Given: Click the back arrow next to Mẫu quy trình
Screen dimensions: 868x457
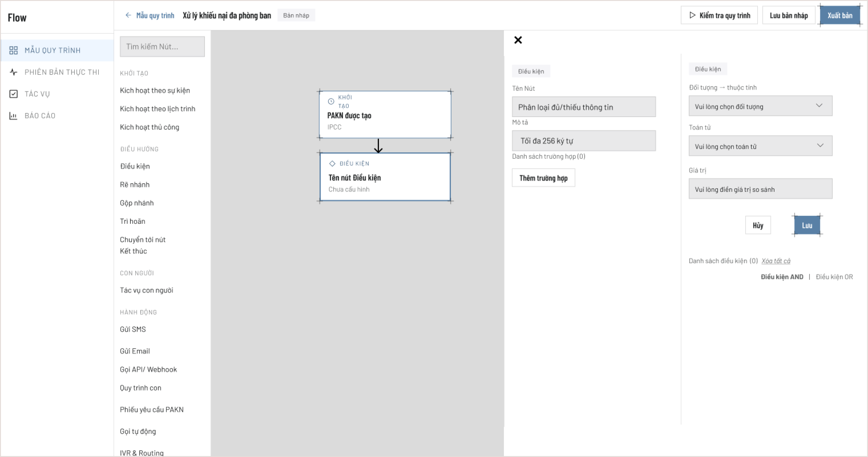Looking at the screenshot, I should 128,15.
